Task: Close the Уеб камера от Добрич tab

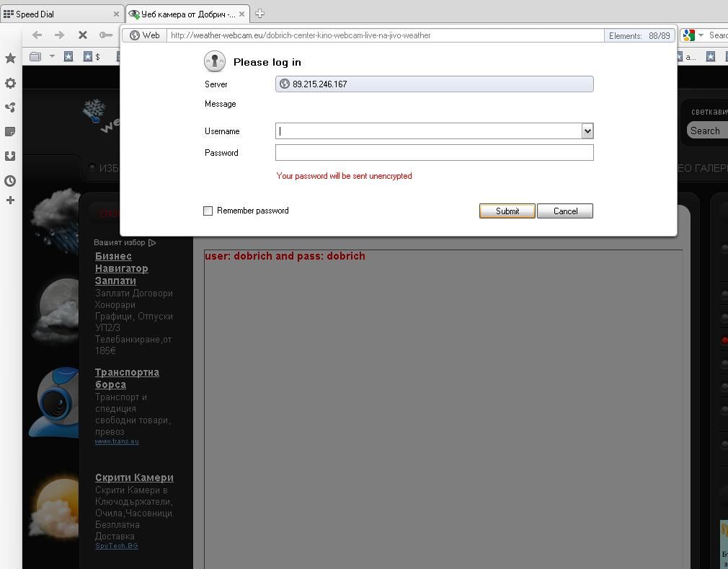Action: pos(241,14)
